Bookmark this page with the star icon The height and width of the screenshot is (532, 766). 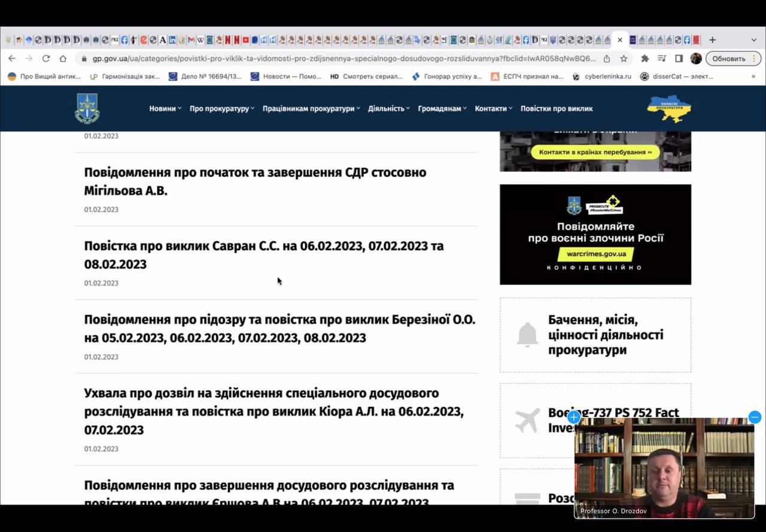tap(624, 59)
